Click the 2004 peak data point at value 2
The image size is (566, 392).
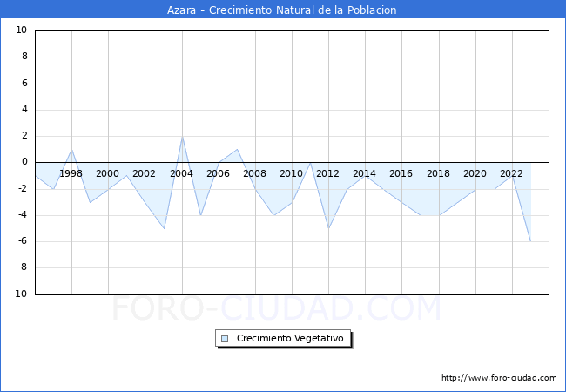(182, 137)
